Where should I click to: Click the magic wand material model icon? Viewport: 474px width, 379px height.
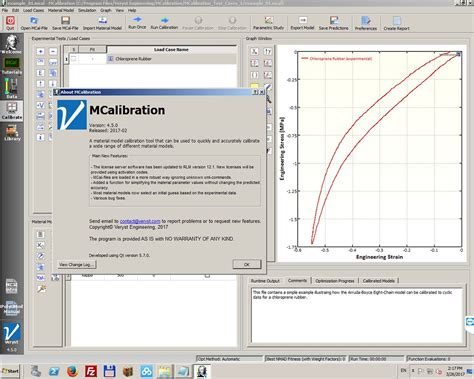[x=41, y=289]
